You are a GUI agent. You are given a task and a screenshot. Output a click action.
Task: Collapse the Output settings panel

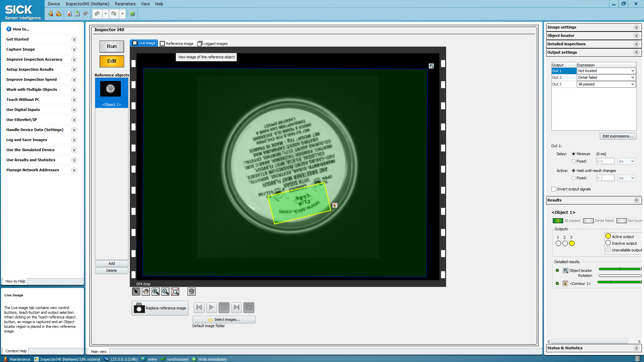click(636, 52)
